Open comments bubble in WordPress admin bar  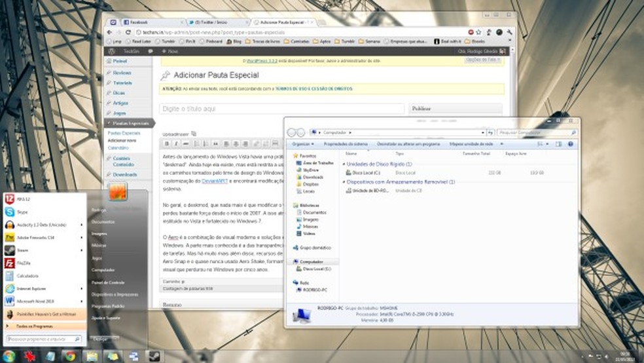coord(151,51)
